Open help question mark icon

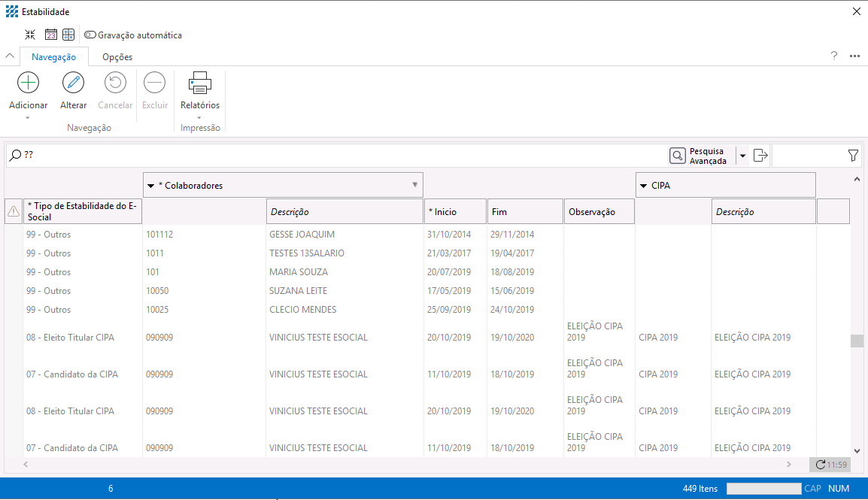[x=833, y=56]
